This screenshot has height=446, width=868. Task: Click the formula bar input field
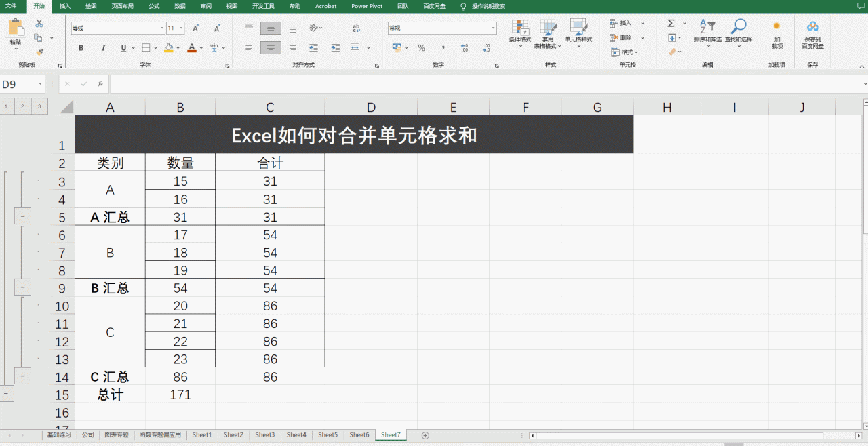(x=486, y=84)
